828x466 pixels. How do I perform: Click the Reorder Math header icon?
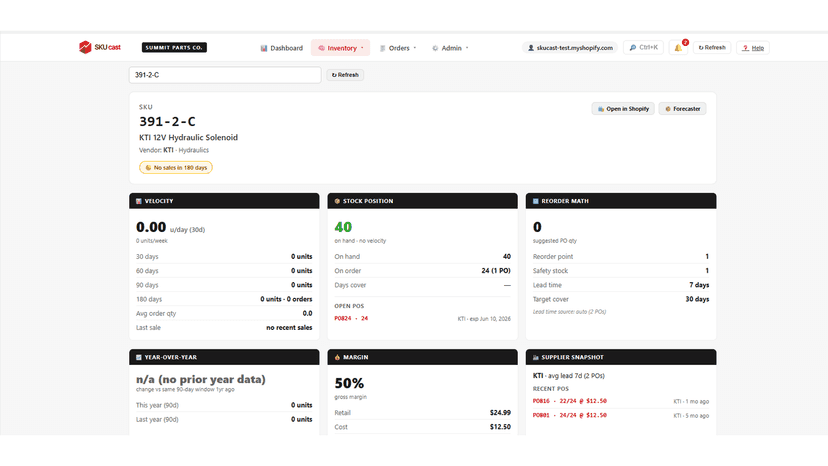(535, 201)
